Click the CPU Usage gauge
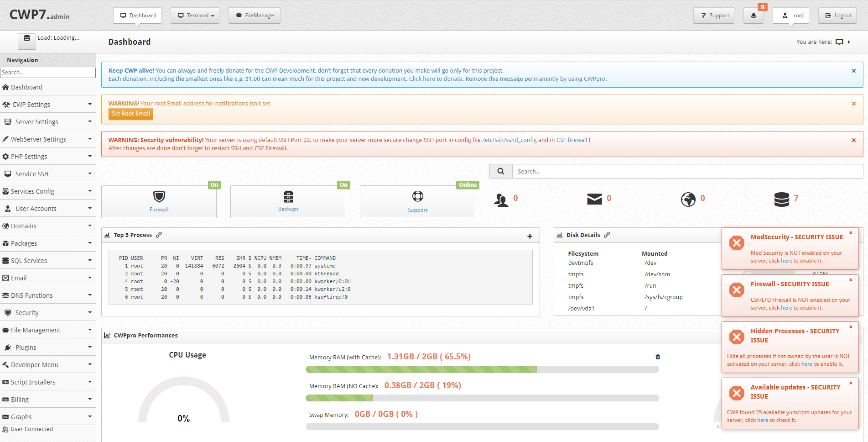The image size is (868, 442). click(x=184, y=400)
